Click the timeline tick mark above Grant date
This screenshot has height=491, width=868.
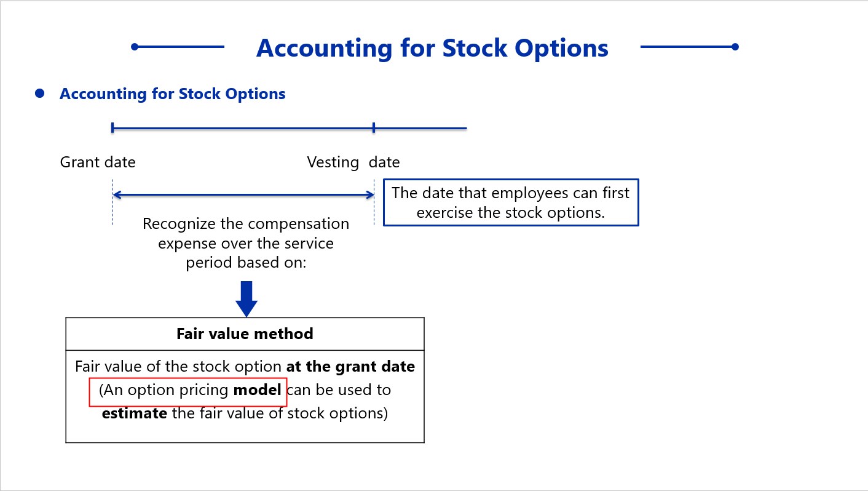tap(112, 128)
